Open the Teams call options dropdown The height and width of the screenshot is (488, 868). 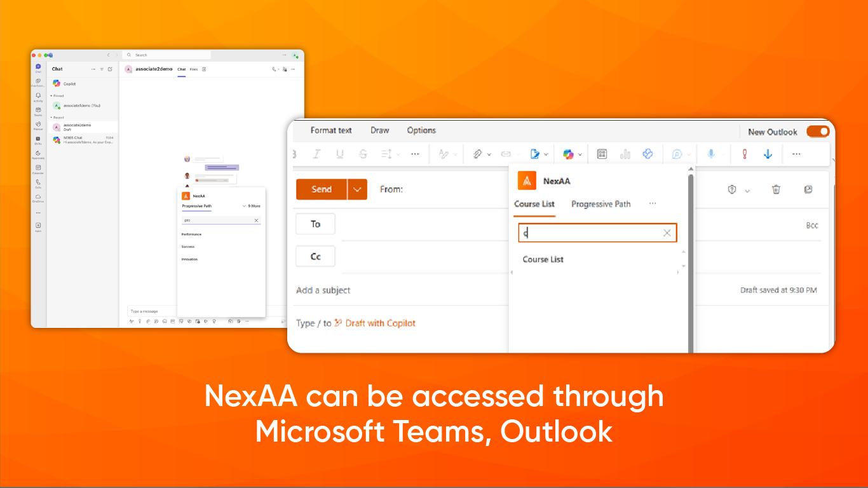click(278, 69)
